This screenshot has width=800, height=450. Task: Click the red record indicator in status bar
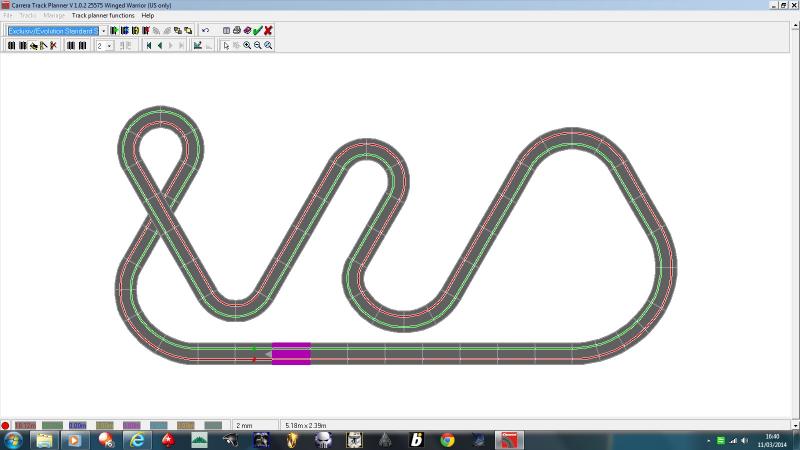(6, 425)
